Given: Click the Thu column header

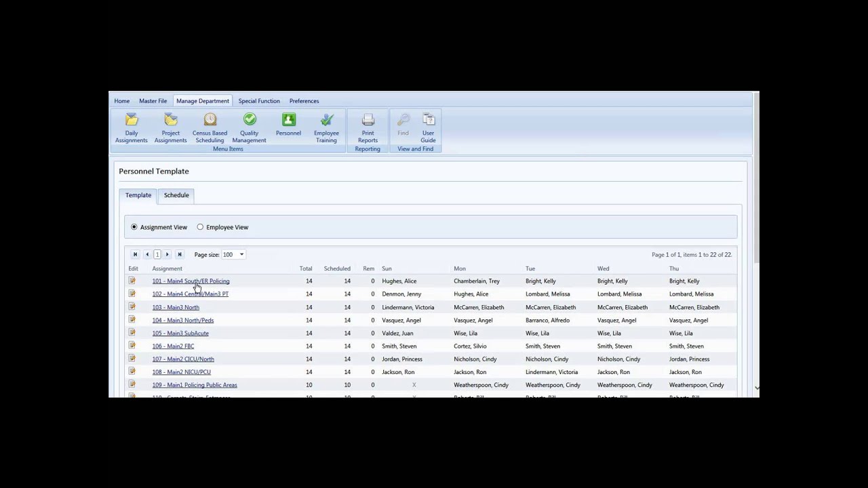Looking at the screenshot, I should coord(674,268).
